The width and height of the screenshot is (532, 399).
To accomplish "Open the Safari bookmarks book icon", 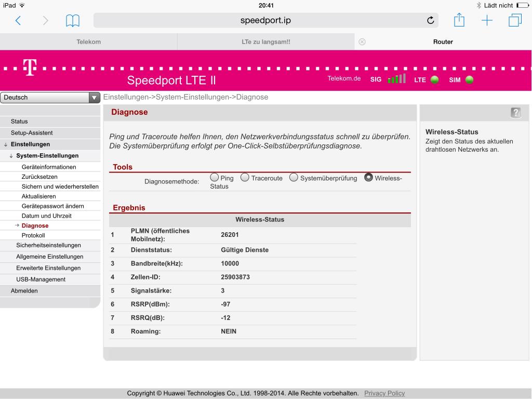I will click(73, 20).
